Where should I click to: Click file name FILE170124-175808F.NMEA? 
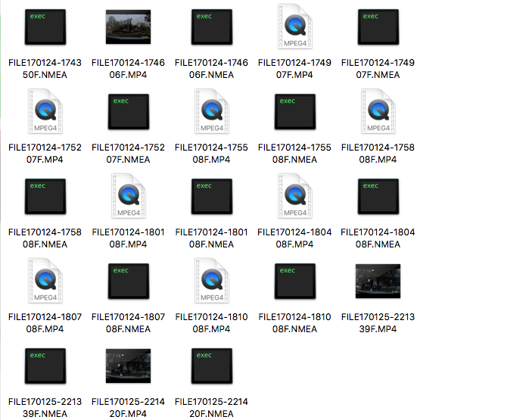tap(45, 238)
